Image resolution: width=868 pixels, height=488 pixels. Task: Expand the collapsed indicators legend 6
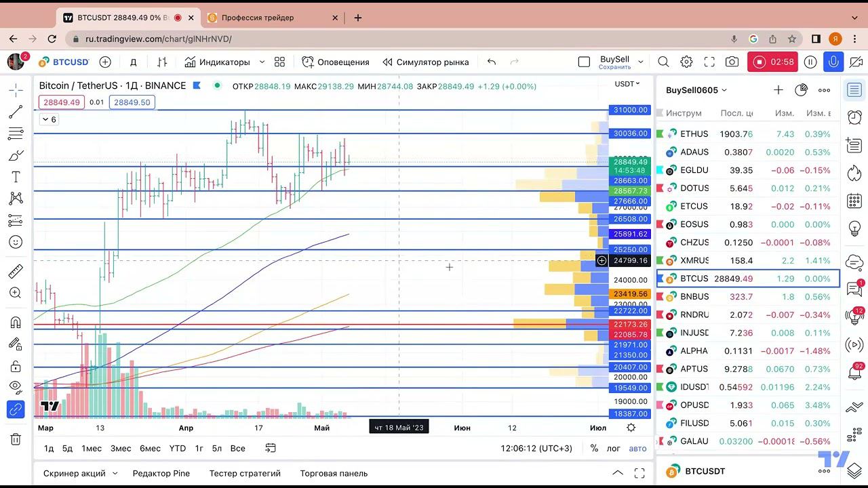click(x=49, y=119)
